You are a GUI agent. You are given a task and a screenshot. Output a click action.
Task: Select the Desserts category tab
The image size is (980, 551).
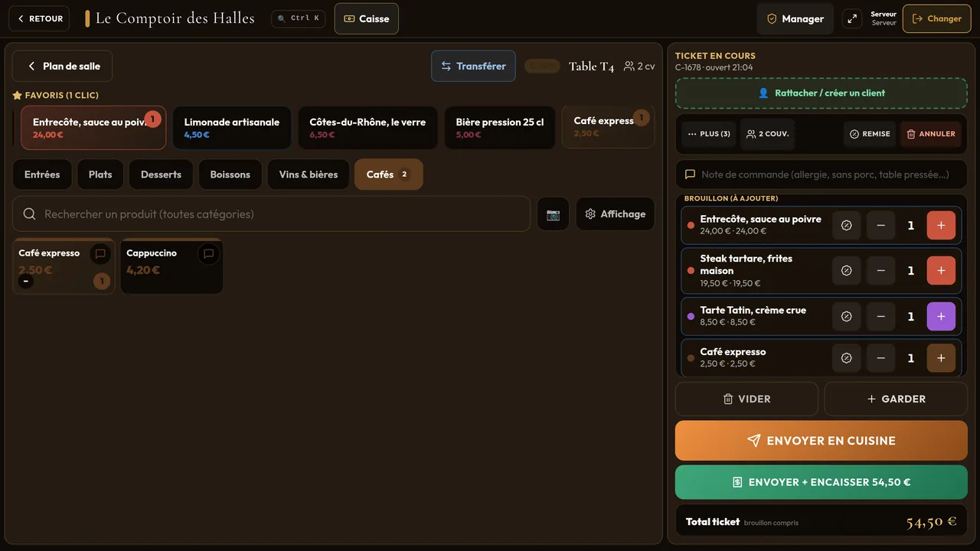coord(161,174)
